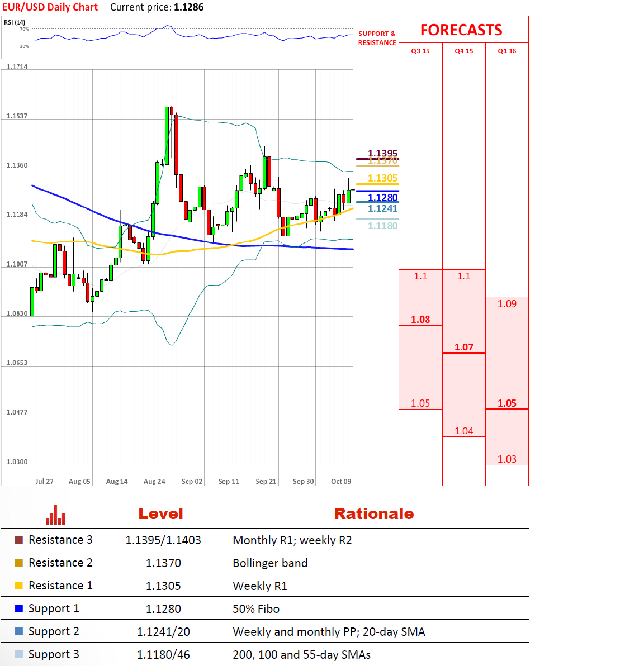Select the Q3 15 forecast column header
Viewport: 644px width, 666px height.
(420, 51)
